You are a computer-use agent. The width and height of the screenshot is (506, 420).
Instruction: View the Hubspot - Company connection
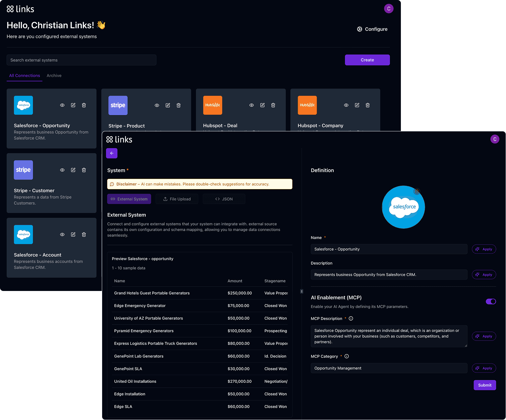click(346, 105)
